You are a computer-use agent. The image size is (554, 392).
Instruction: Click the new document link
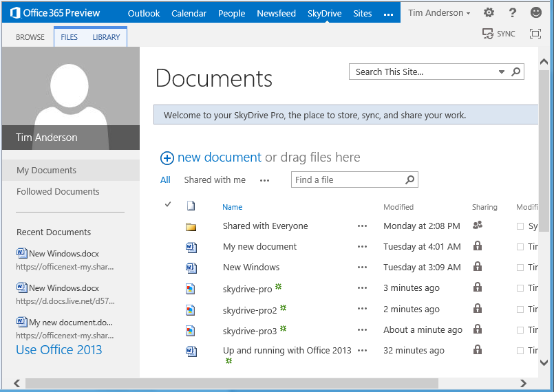point(220,157)
